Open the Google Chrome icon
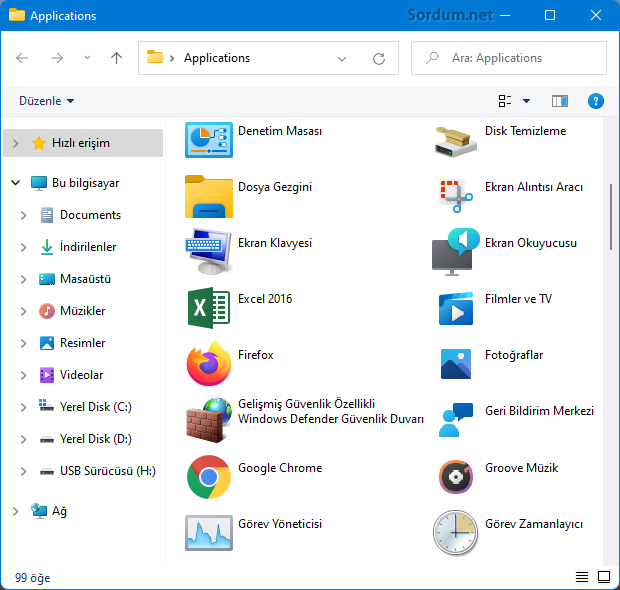This screenshot has height=590, width=620. click(209, 477)
